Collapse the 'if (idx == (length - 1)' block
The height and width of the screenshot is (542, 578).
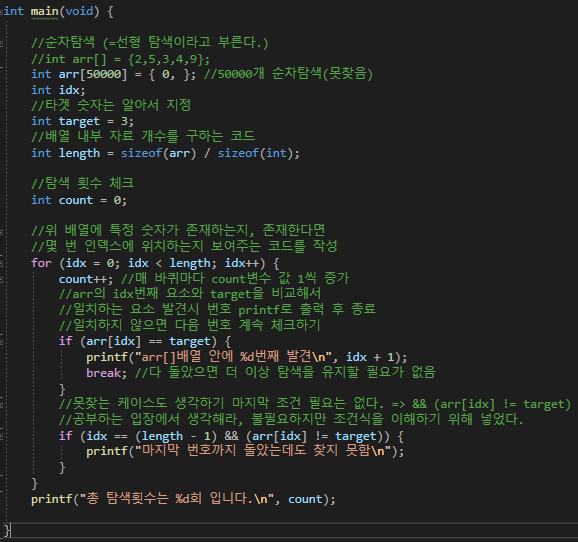tap(1, 437)
